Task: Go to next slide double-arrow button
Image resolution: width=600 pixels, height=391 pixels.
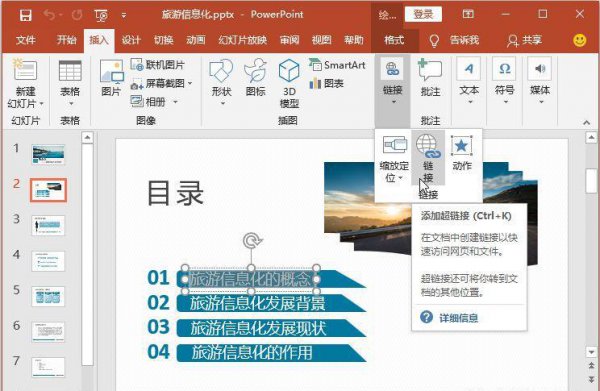Action: [x=591, y=379]
